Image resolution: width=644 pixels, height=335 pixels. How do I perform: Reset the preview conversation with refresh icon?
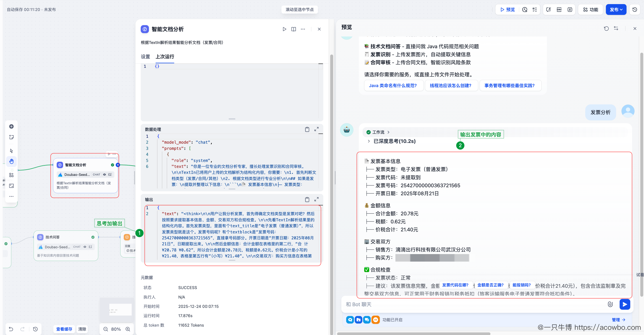pyautogui.click(x=606, y=28)
